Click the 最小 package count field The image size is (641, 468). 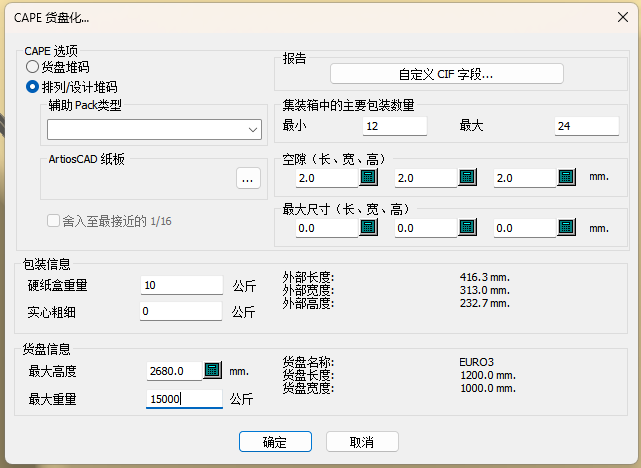pos(395,126)
